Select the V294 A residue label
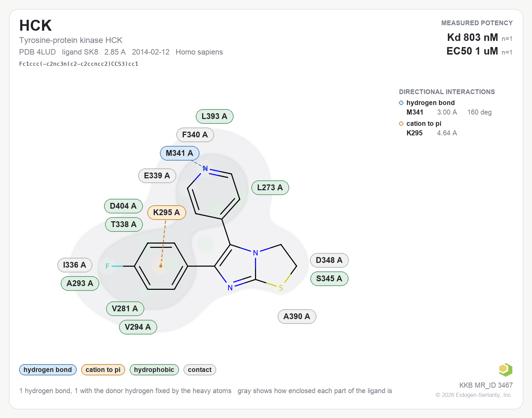Viewport: 532px width, 418px height. (138, 327)
